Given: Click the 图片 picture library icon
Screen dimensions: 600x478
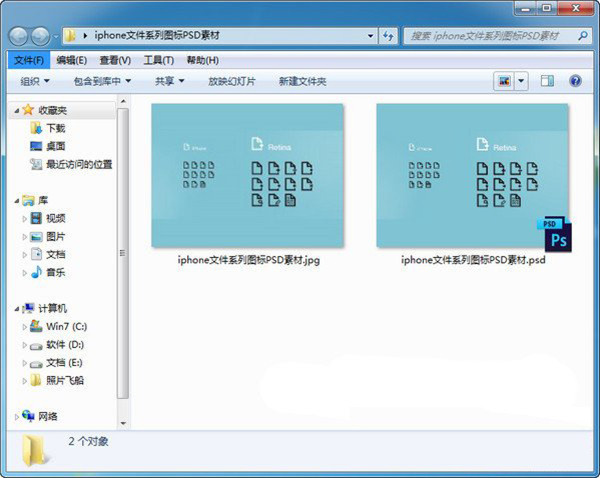Looking at the screenshot, I should coord(36,237).
